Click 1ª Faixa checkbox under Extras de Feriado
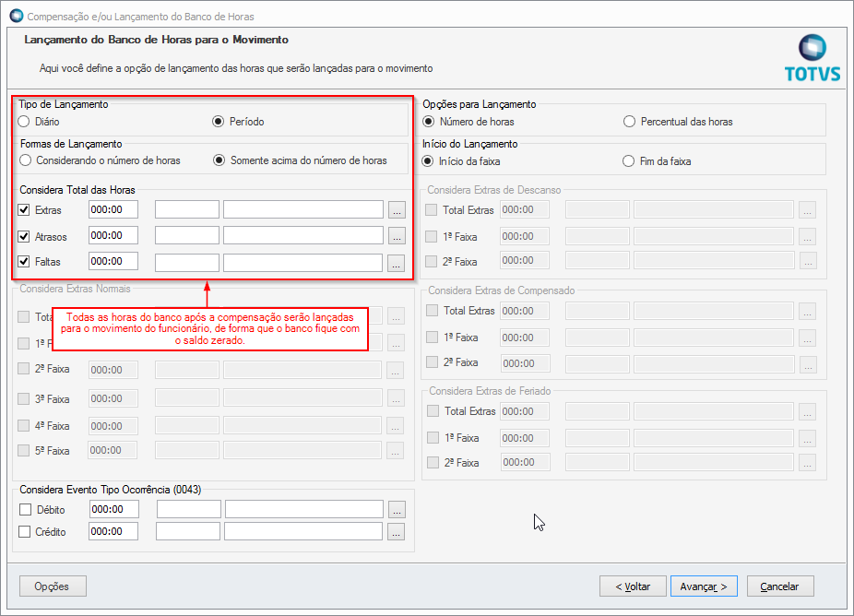This screenshot has width=854, height=616. 433,437
